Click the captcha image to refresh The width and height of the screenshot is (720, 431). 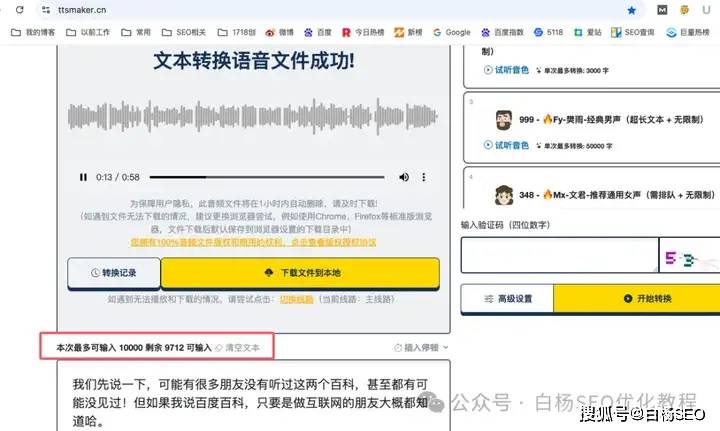point(690,255)
